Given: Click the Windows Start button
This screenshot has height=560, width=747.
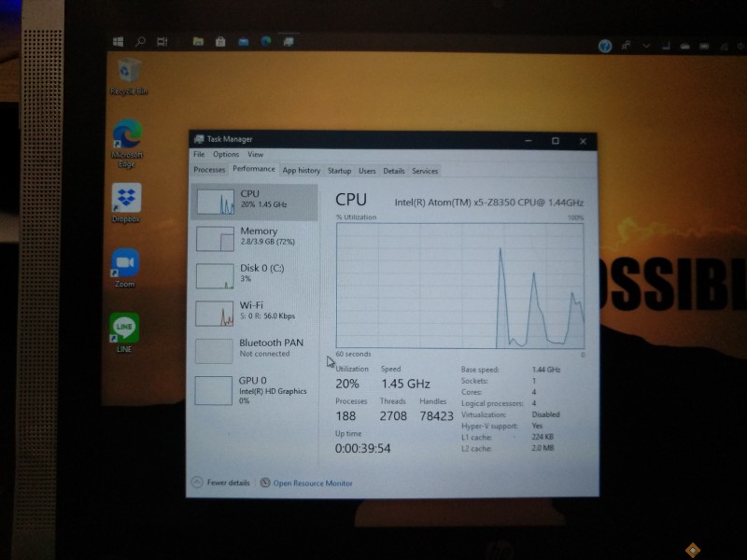Looking at the screenshot, I should point(119,42).
